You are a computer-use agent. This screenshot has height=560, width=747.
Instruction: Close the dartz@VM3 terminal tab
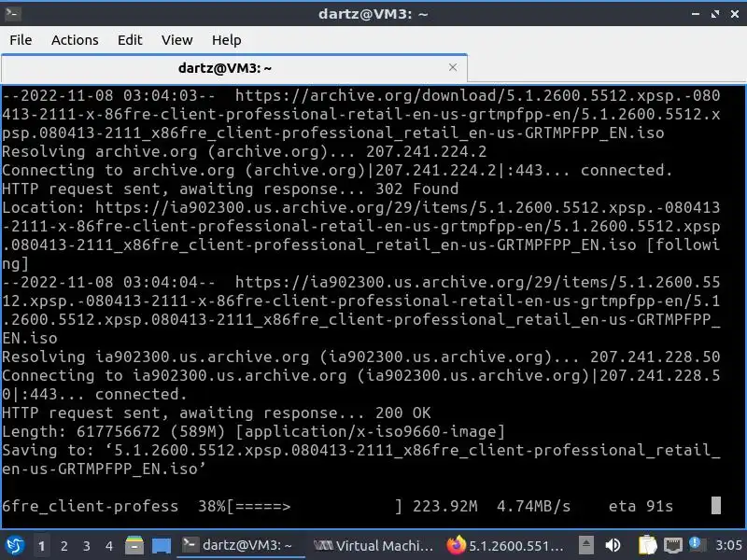(x=453, y=67)
